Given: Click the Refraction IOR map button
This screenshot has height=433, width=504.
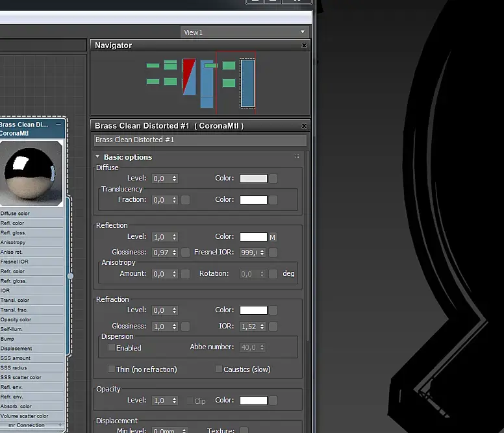Looking at the screenshot, I should (273, 327).
